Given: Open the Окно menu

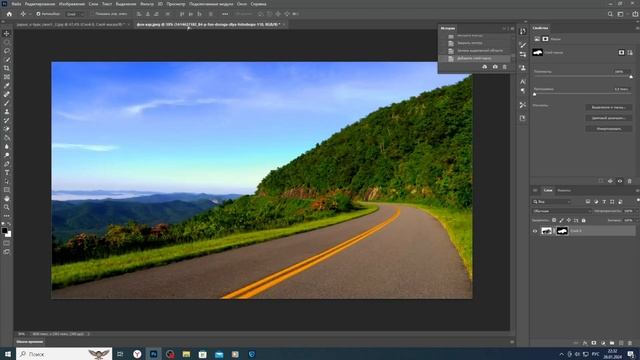Looking at the screenshot, I should (242, 4).
